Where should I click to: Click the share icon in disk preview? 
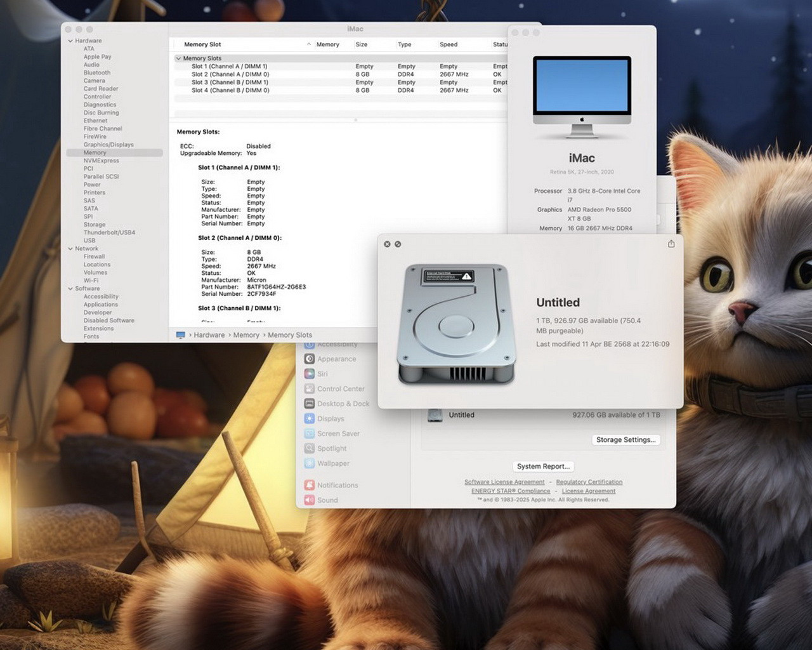(x=671, y=244)
